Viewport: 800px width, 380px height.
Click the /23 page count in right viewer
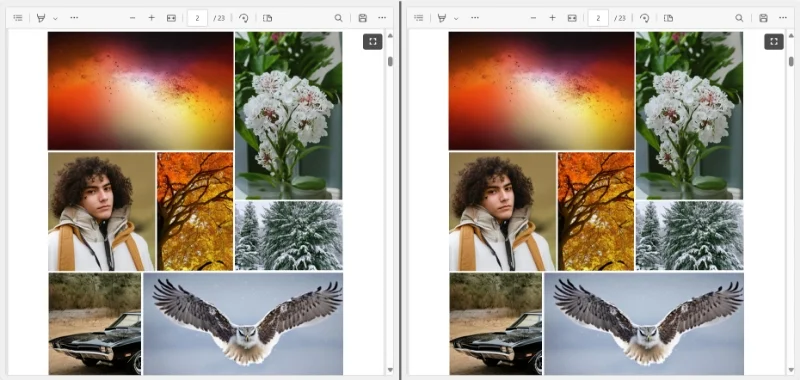620,18
